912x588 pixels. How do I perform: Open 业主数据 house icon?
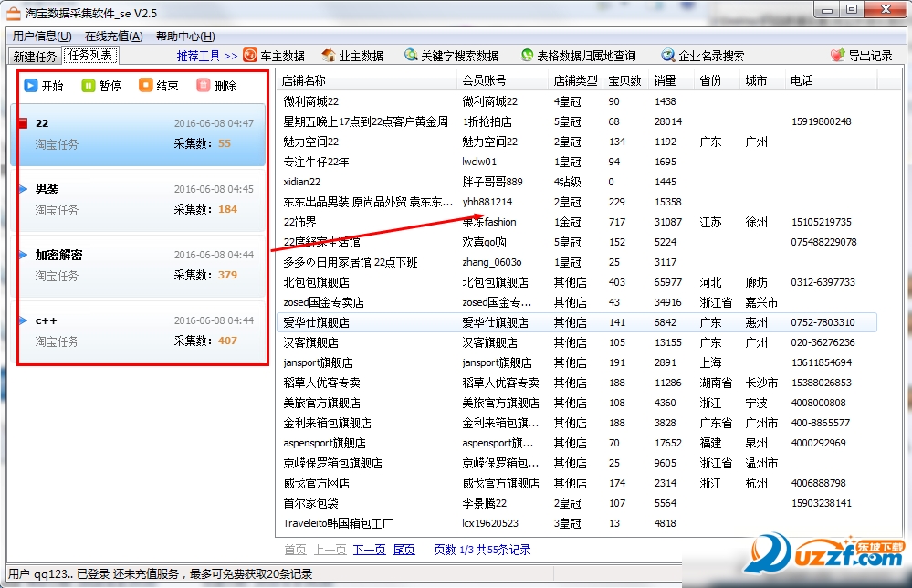(x=329, y=56)
